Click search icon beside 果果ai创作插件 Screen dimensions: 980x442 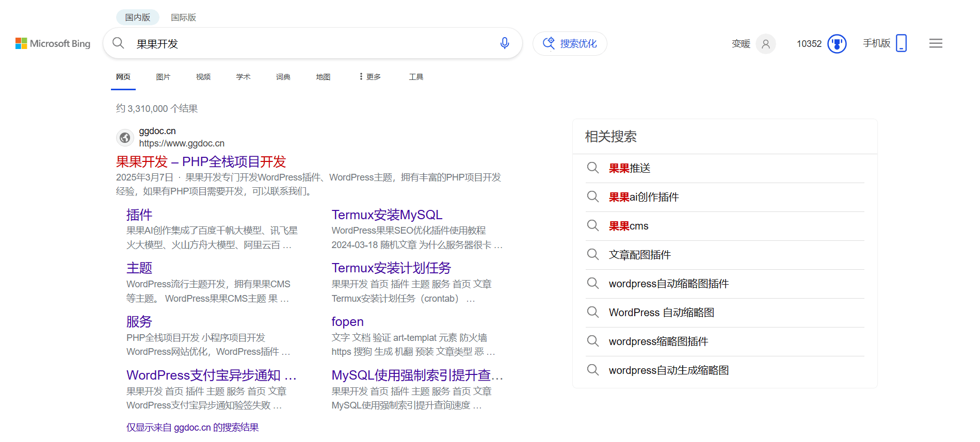click(593, 197)
